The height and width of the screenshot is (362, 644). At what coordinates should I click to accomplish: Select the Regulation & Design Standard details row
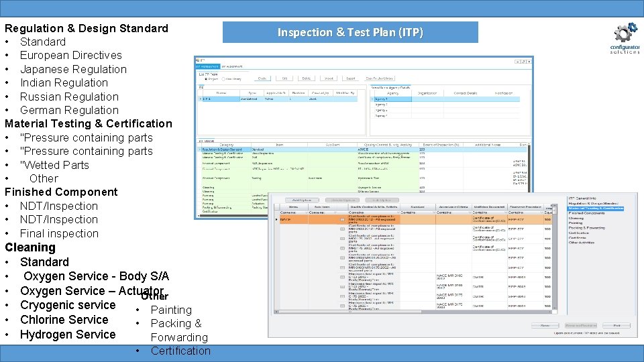tap(363, 149)
